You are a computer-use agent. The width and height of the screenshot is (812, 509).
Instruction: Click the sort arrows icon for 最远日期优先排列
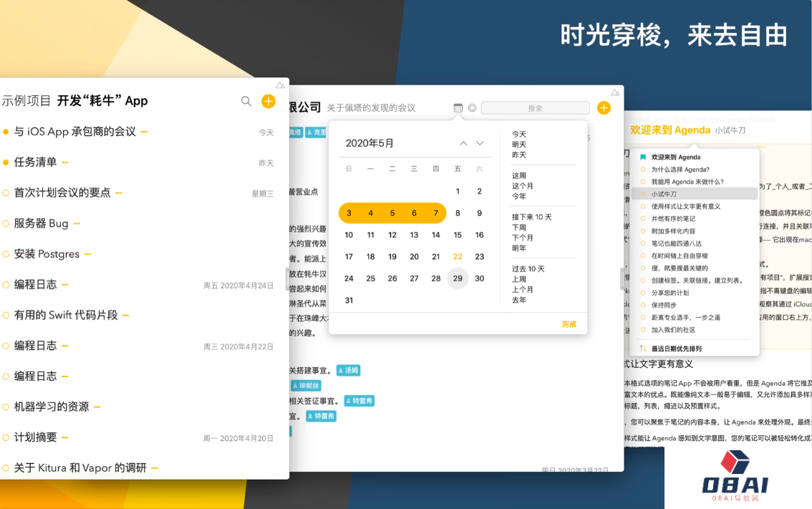pos(642,349)
